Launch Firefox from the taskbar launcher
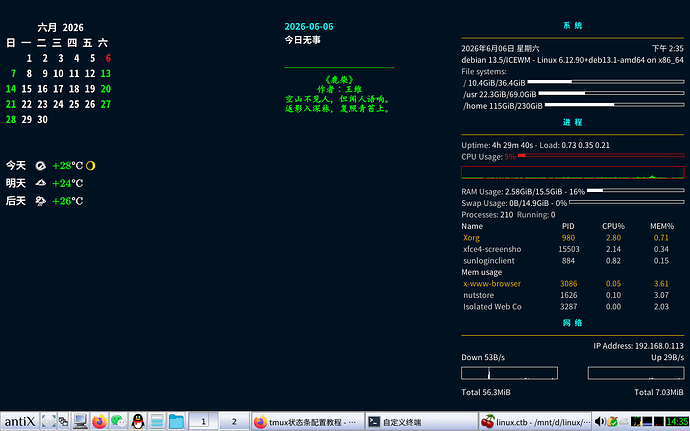690x431 pixels. 99,421
